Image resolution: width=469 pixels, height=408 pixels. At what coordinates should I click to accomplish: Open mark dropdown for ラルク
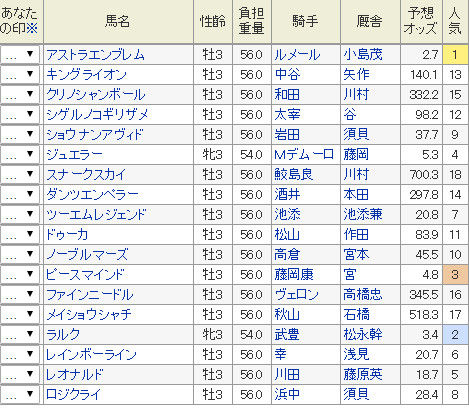pyautogui.click(x=20, y=334)
